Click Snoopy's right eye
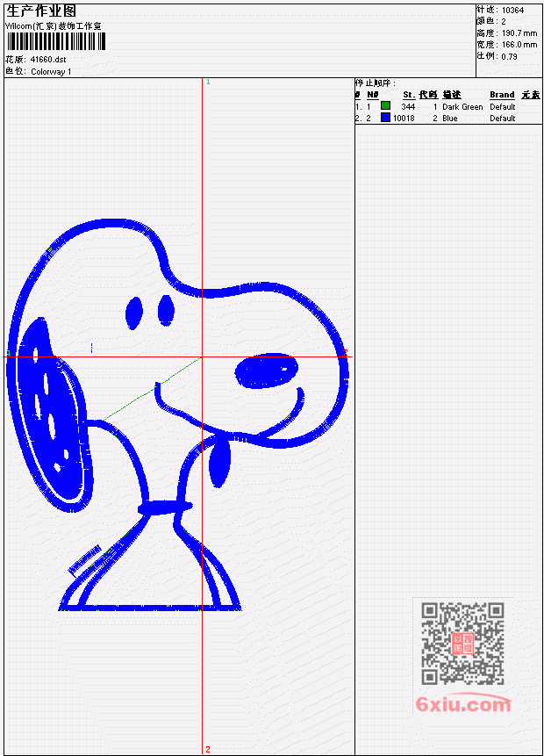 point(166,311)
